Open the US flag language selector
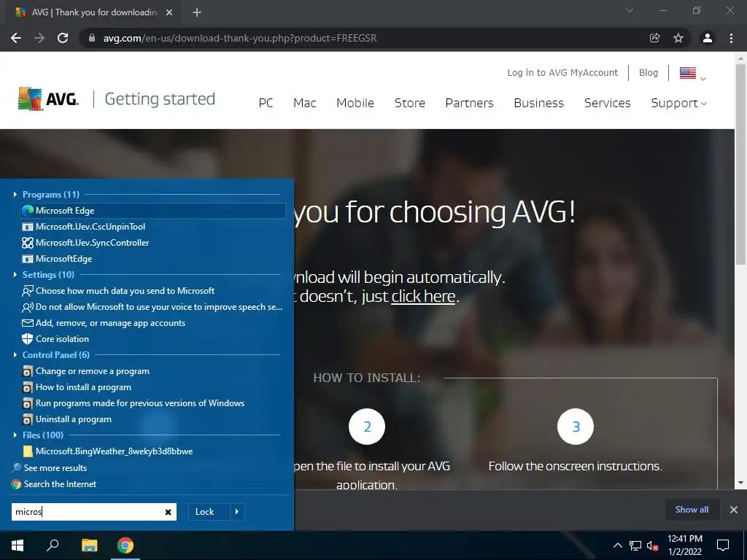Image resolution: width=747 pixels, height=560 pixels. pos(692,74)
